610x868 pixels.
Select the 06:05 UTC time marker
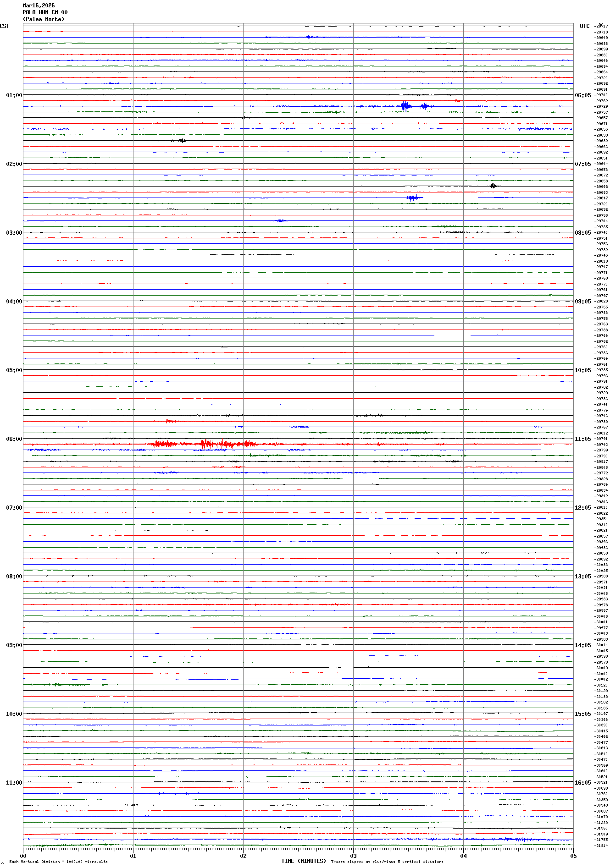(582, 95)
